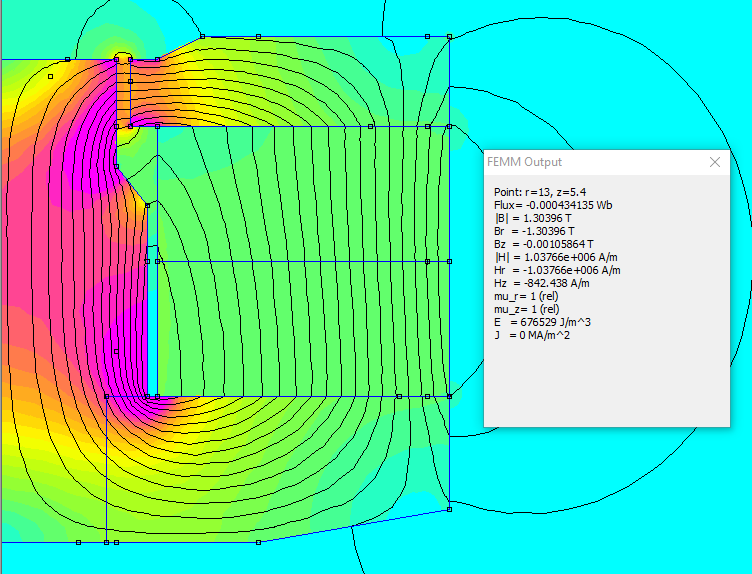Screen dimensions: 752x574
Task: Select the 'Flux= -0.000434135 Wb' line
Action: click(x=553, y=205)
